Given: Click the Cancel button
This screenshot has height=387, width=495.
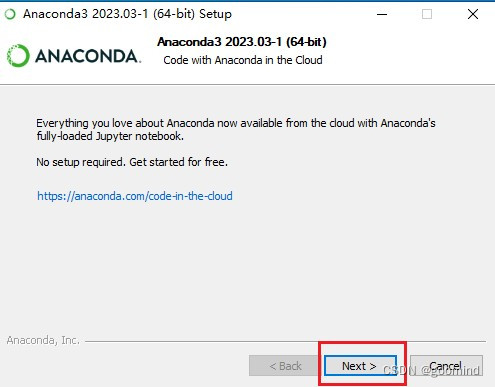Looking at the screenshot, I should point(446,366).
